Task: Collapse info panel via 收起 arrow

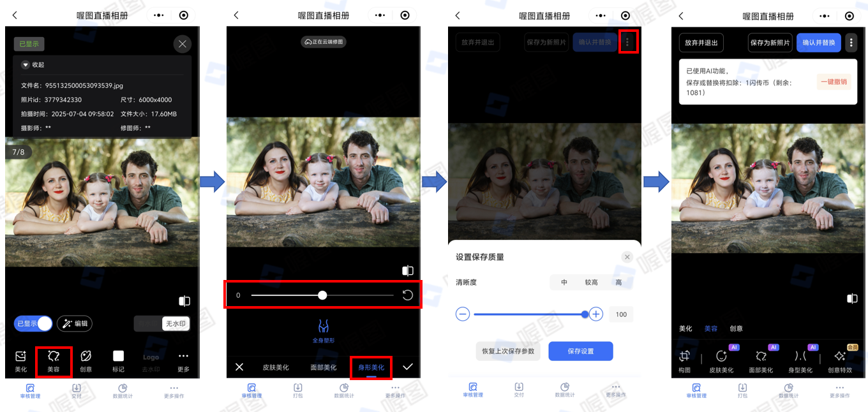Action: pos(33,64)
